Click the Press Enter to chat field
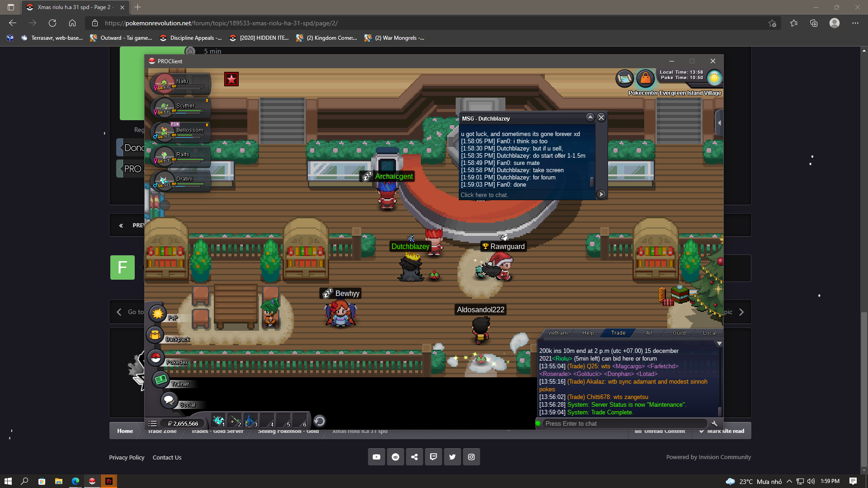Viewport: 868px width, 488px height. pos(624,423)
